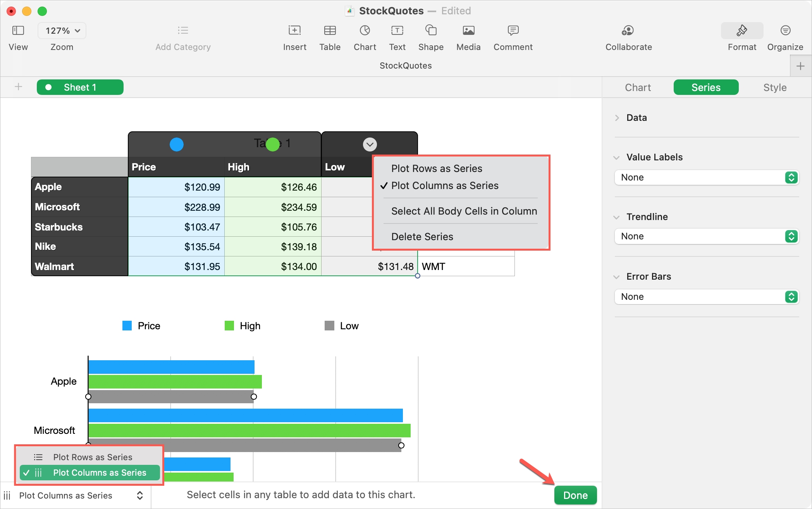Select Delete Series from context menu
This screenshot has height=509, width=812.
coord(422,237)
